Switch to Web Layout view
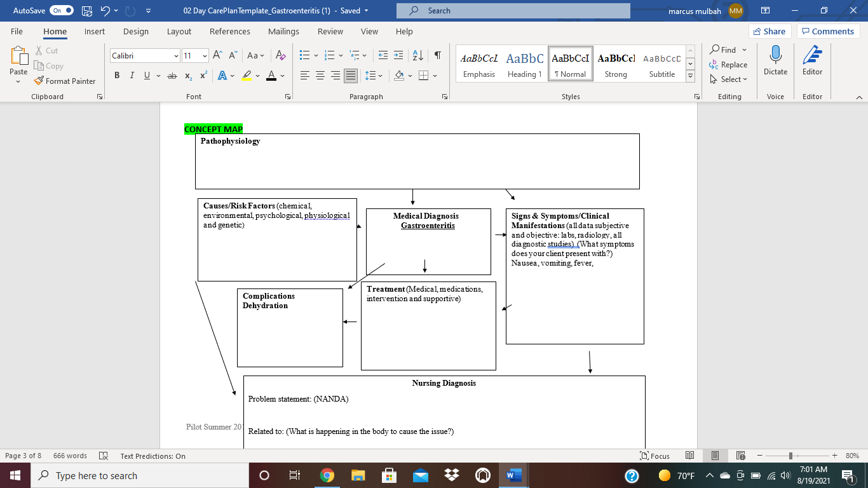868x488 pixels. (740, 456)
